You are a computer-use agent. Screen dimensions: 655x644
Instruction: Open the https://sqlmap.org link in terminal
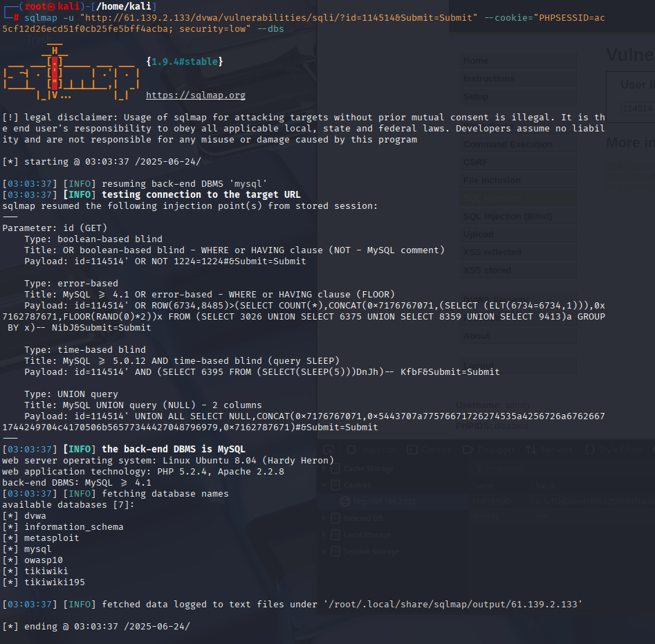coord(196,95)
